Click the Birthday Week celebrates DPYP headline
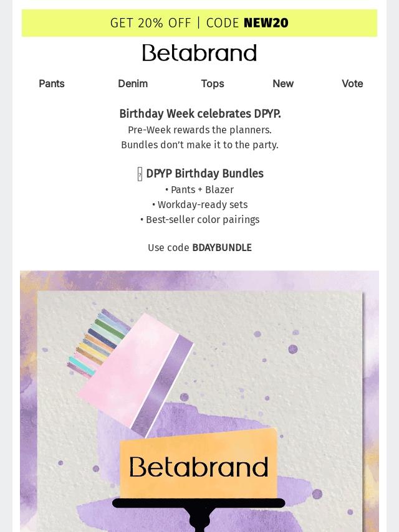Screen dimensions: 399x532 tap(199, 114)
